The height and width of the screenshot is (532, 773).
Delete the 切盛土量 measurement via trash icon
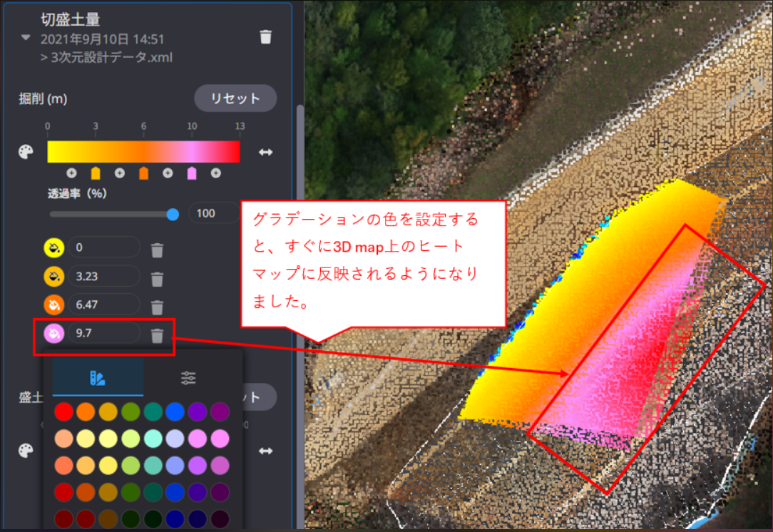(x=265, y=37)
